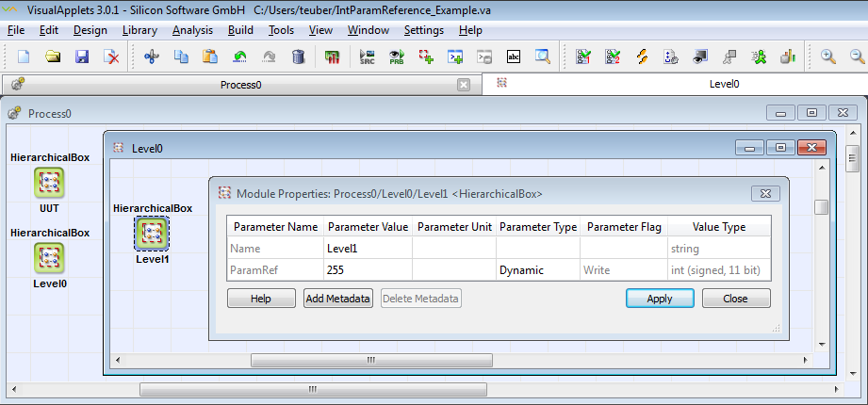The image size is (868, 405).
Task: Click the green Undo arrow icon
Action: (x=240, y=57)
